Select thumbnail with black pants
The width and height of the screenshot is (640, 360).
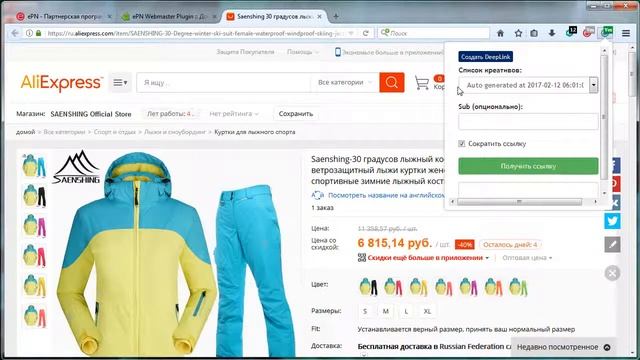tap(34, 196)
